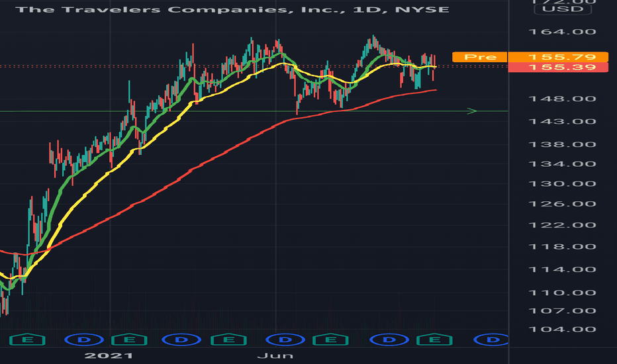
Task: Click the 148.00 price axis label
Action: [x=562, y=99]
